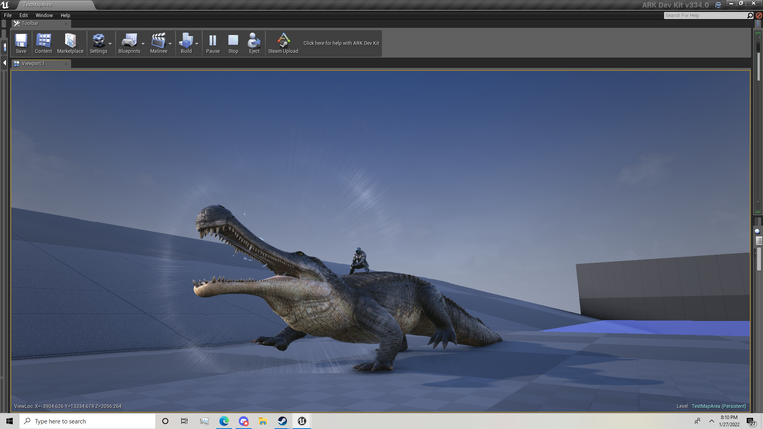This screenshot has height=429, width=763.
Task: Expand the Build options dropdown arrow
Action: (x=197, y=44)
